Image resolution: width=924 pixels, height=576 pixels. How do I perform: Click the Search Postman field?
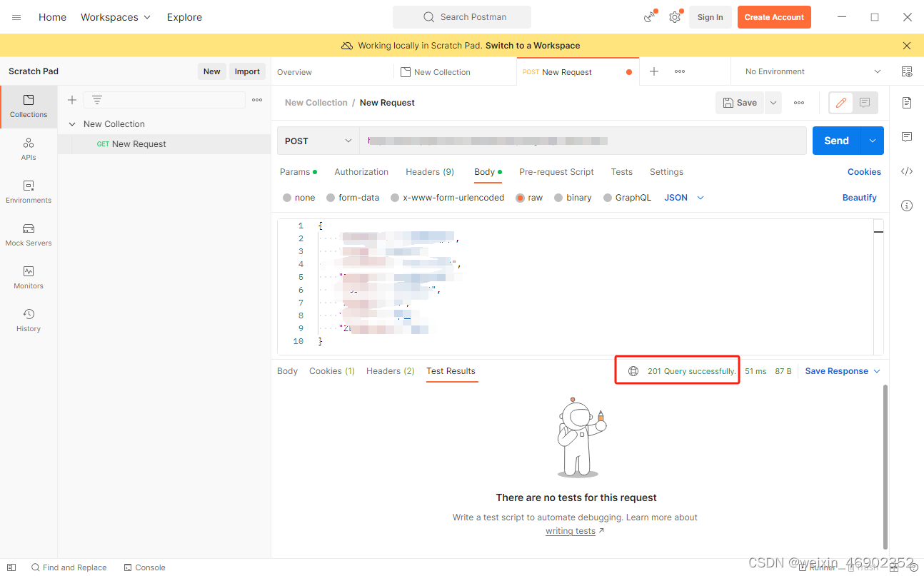pos(462,16)
